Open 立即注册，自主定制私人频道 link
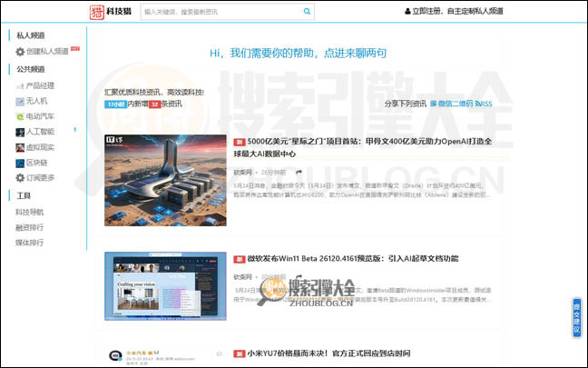The image size is (588, 368). (457, 11)
